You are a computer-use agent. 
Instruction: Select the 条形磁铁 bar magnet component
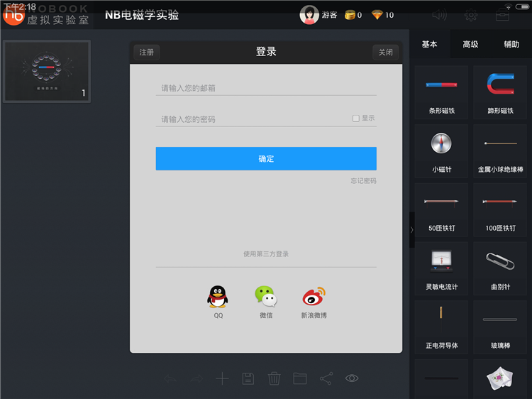[x=441, y=92]
